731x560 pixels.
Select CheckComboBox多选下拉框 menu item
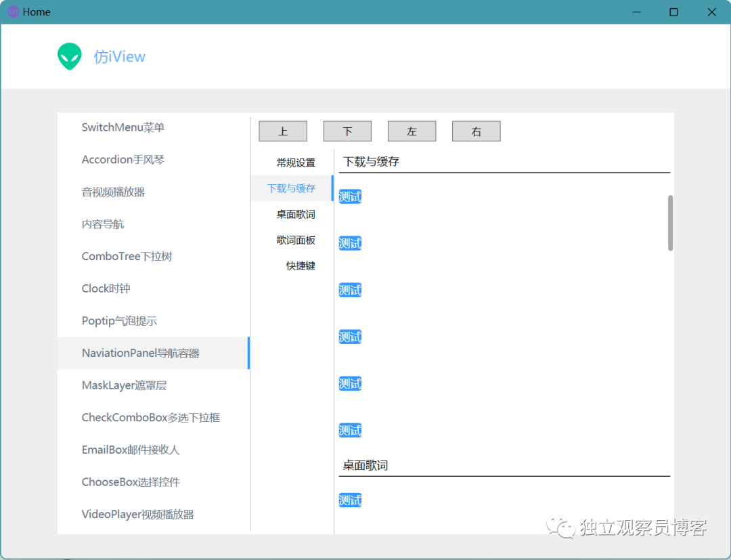click(x=154, y=417)
